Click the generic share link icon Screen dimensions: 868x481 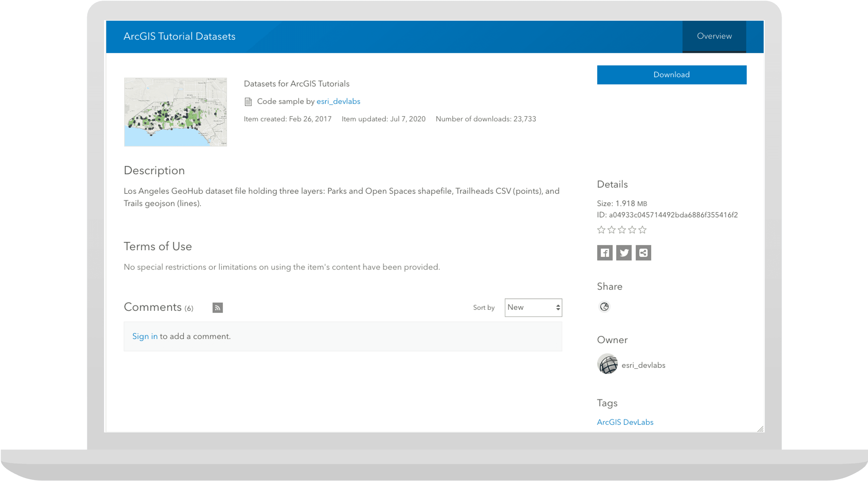click(643, 253)
